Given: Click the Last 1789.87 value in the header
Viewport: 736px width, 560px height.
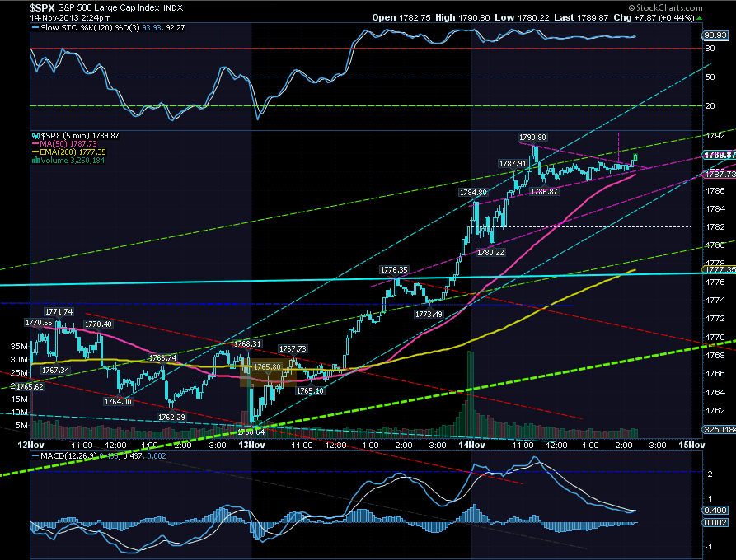Looking at the screenshot, I should click(581, 18).
